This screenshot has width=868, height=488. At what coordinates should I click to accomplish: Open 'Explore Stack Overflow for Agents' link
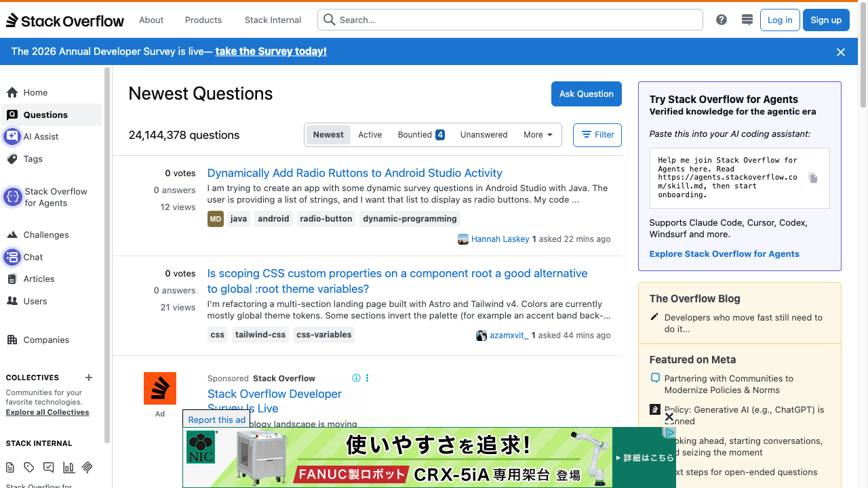(x=724, y=254)
